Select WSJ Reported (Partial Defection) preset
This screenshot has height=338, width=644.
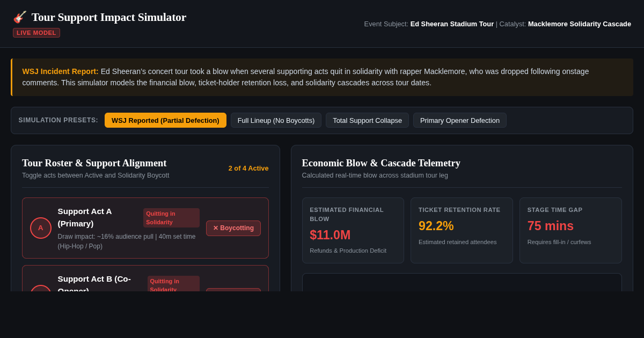point(165,120)
